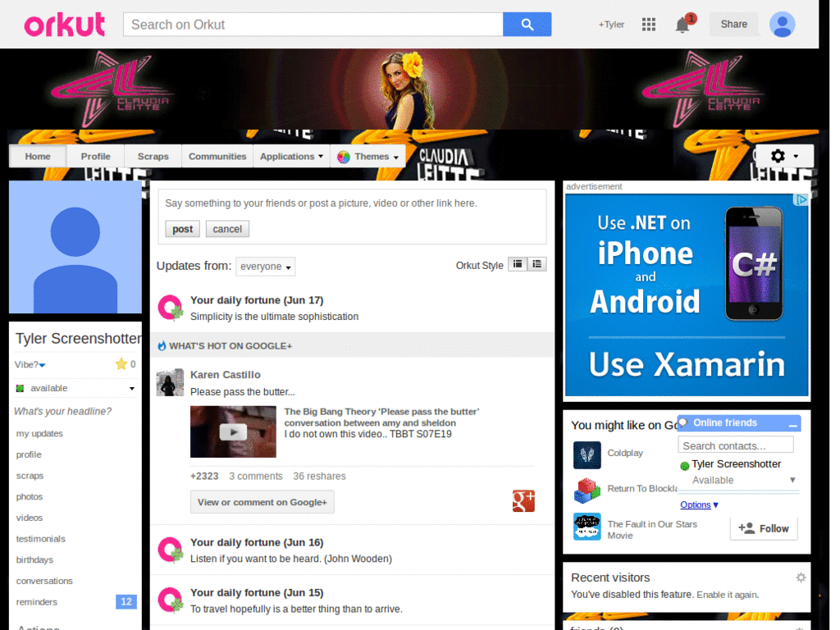Click the green available status icon in sidebar
The image size is (840, 630).
coord(21,388)
